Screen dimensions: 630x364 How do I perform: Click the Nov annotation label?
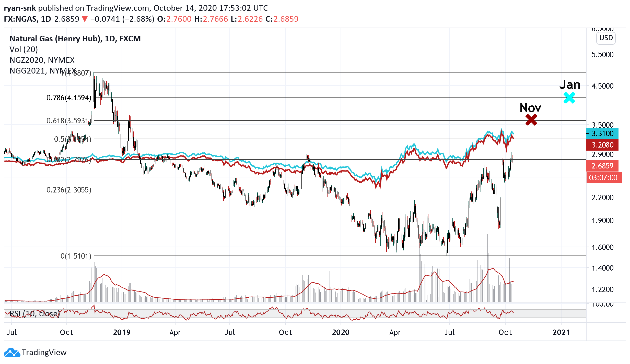coord(530,108)
